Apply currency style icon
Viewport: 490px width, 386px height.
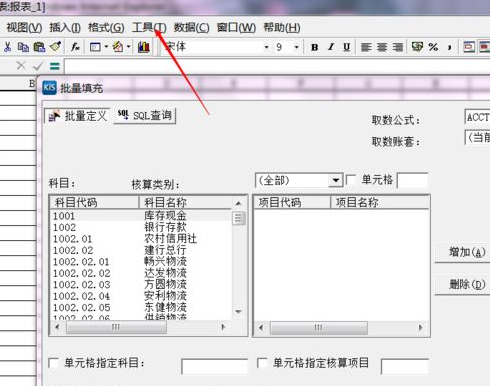tap(417, 47)
